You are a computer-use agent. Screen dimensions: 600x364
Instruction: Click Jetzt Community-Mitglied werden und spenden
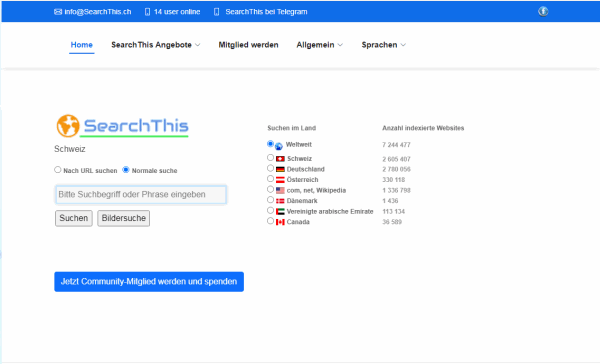149,282
